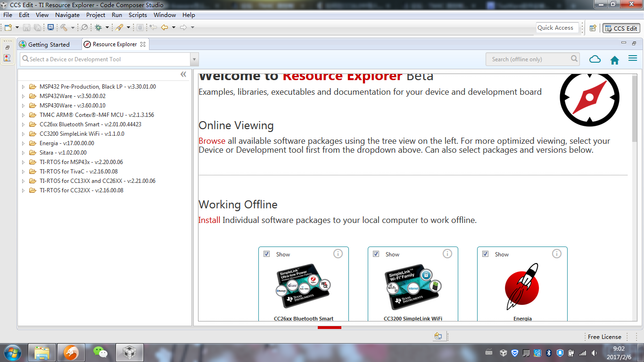Click the Save toolbar icon
This screenshot has width=644, height=362.
coord(26,28)
